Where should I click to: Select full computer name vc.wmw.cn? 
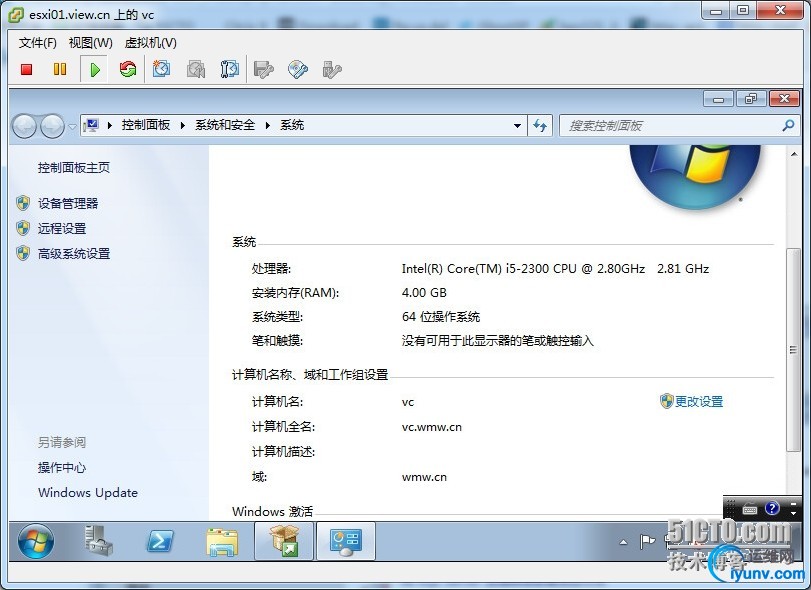(432, 427)
